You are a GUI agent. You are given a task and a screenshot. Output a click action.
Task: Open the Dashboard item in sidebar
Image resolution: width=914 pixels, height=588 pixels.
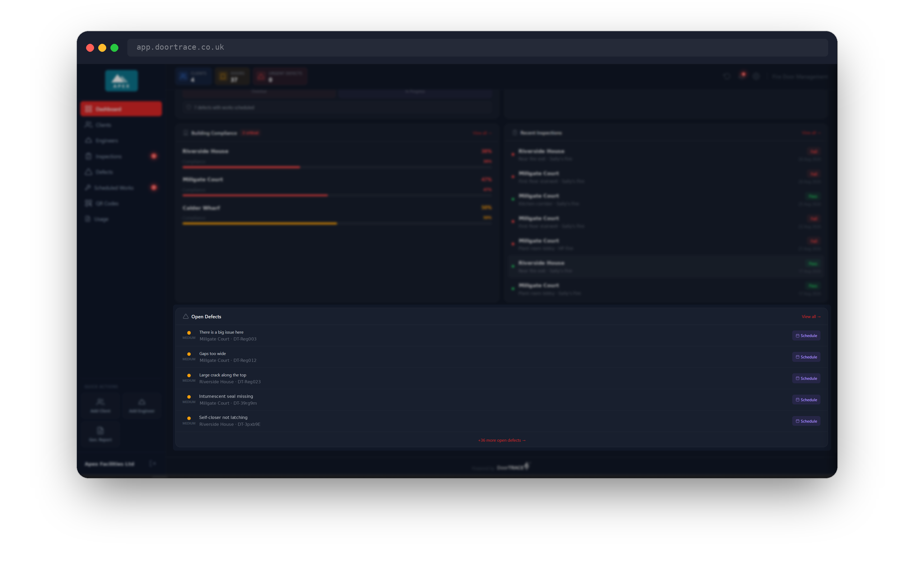click(x=121, y=109)
